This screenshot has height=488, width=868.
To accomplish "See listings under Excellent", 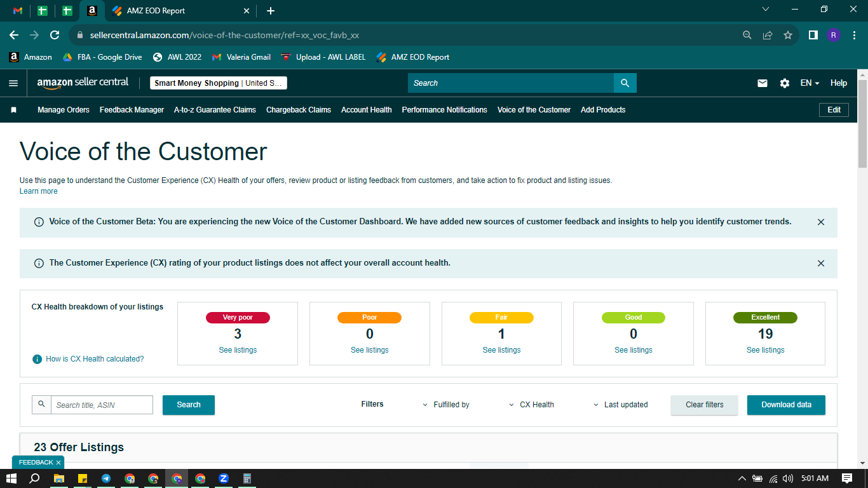I will coord(766,350).
